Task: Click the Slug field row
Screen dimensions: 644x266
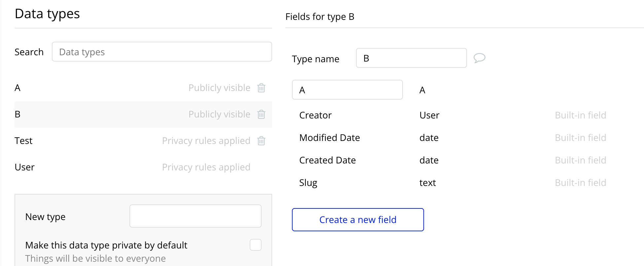Action: (308, 183)
